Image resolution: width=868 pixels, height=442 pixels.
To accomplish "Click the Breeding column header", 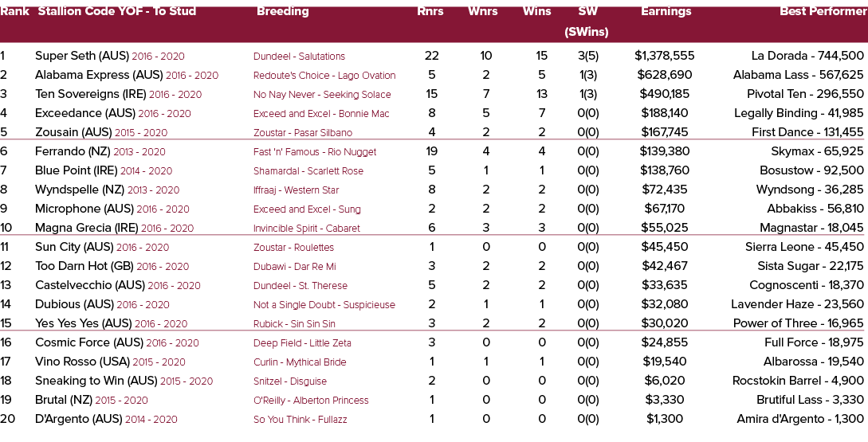I will [x=282, y=12].
